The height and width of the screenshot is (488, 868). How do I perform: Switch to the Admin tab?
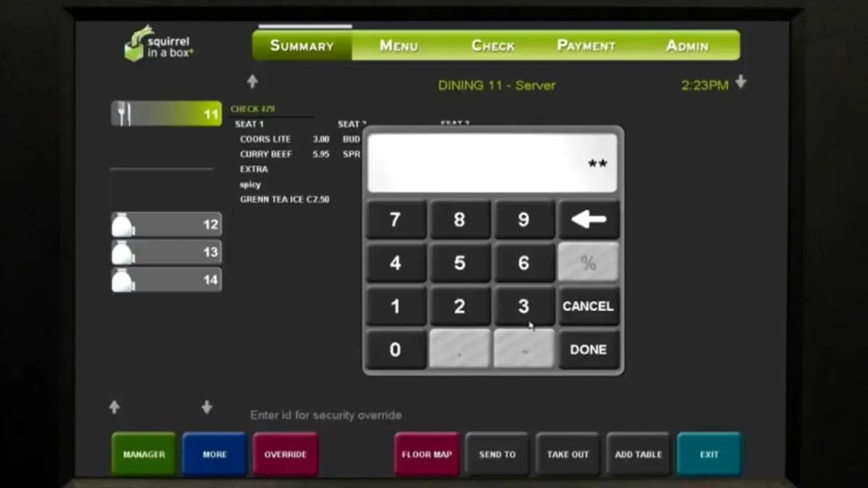pos(687,46)
